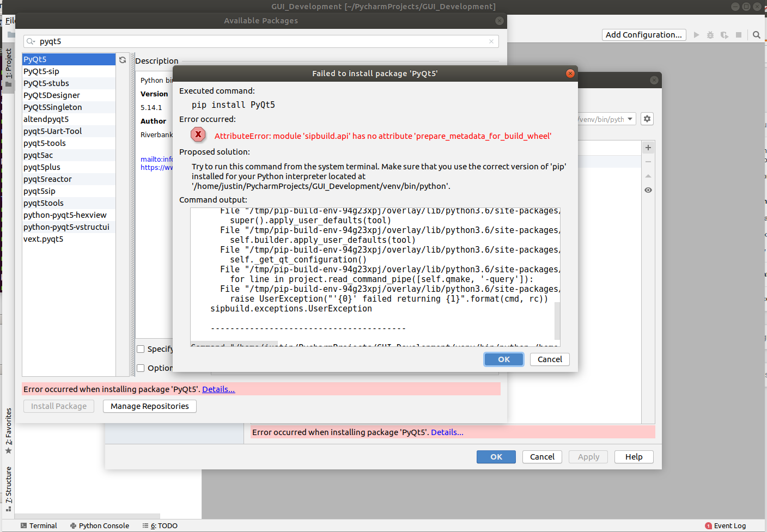Open Details link in Available Packages error
Image resolution: width=767 pixels, height=532 pixels.
218,389
